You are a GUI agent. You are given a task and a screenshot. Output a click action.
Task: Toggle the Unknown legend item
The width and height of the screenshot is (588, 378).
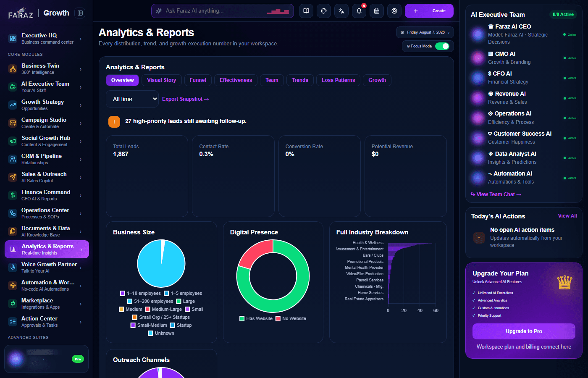pos(161,333)
